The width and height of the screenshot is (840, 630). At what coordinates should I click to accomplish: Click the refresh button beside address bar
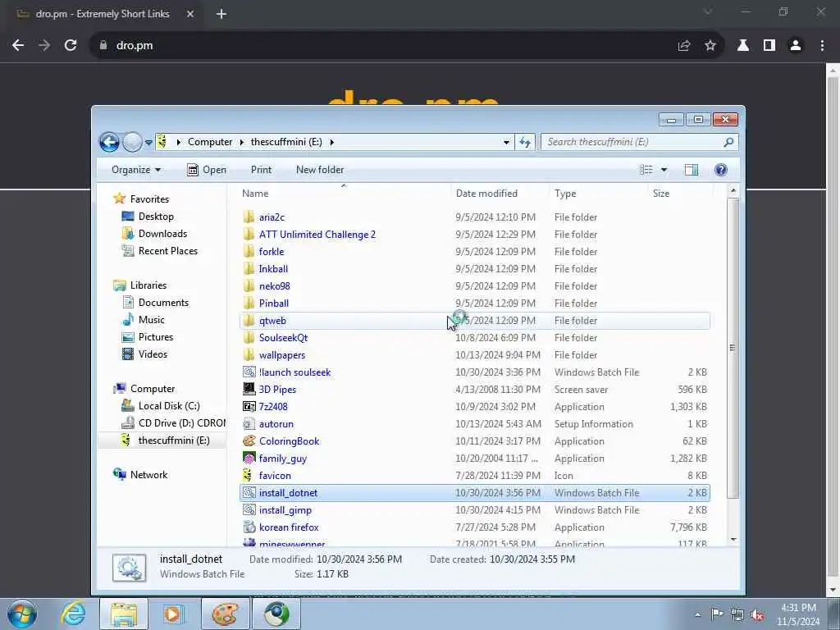click(525, 142)
